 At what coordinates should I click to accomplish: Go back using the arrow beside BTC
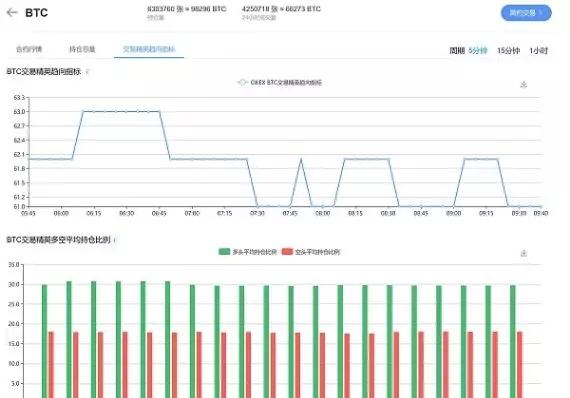[x=12, y=12]
